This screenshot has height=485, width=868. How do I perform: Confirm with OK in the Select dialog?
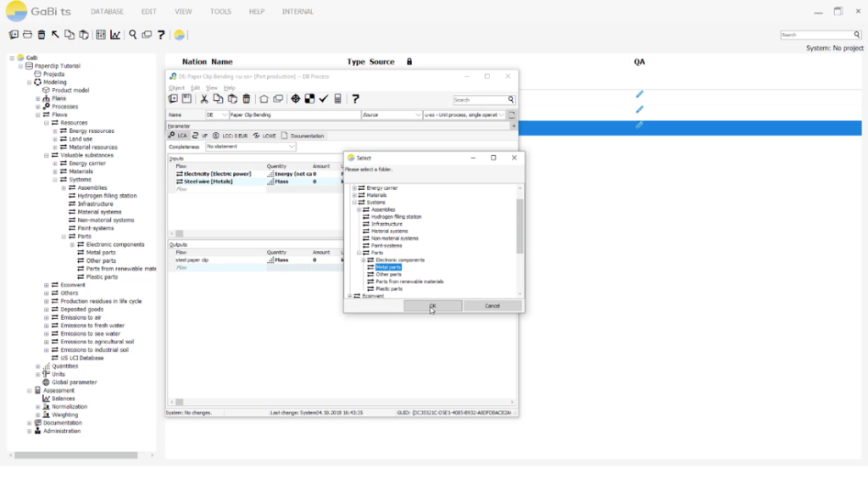point(433,305)
